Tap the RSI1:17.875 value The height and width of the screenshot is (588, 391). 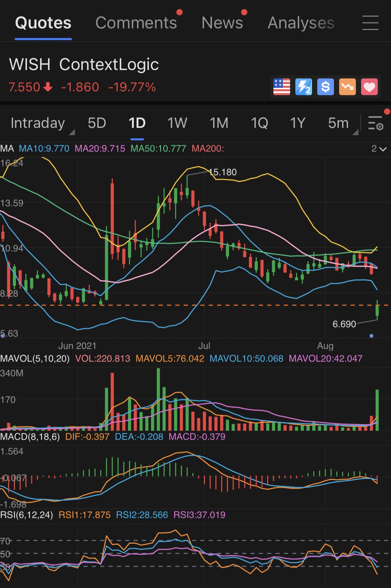tap(85, 515)
